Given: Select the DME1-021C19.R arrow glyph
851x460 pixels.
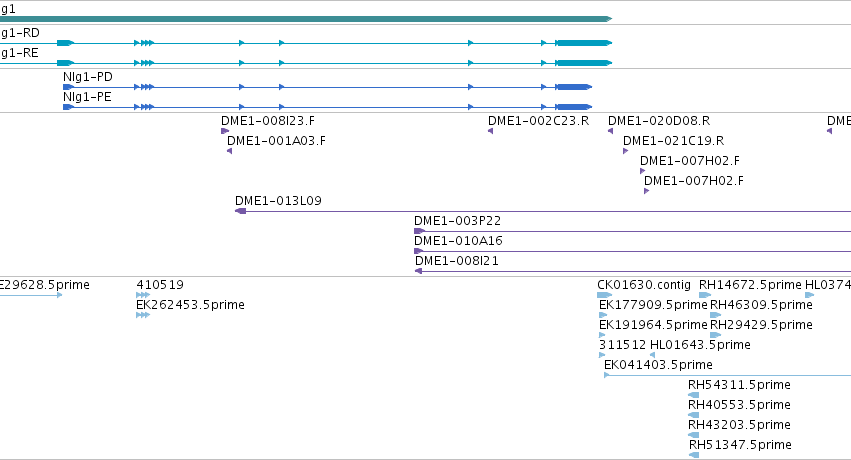Looking at the screenshot, I should pos(626,151).
